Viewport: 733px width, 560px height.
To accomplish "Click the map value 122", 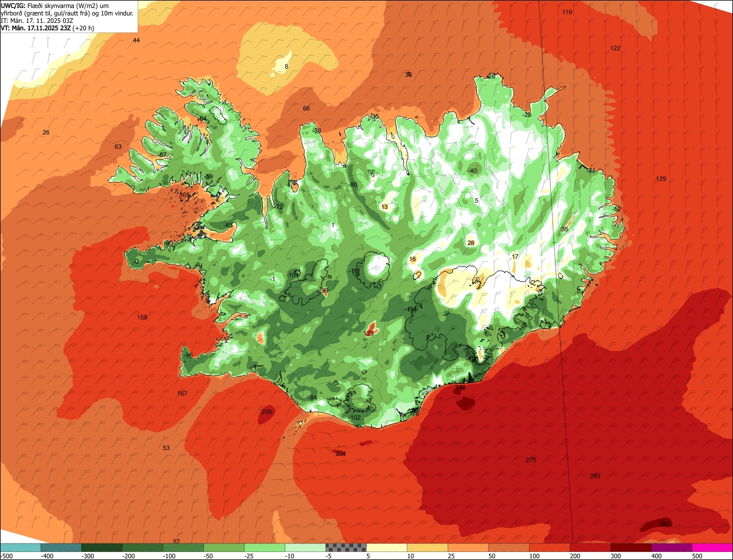I will [615, 48].
